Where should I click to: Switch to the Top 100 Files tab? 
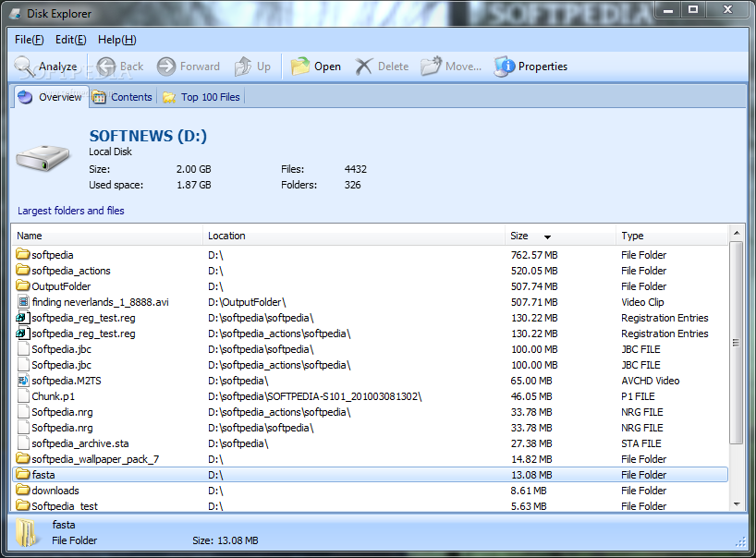(x=201, y=97)
